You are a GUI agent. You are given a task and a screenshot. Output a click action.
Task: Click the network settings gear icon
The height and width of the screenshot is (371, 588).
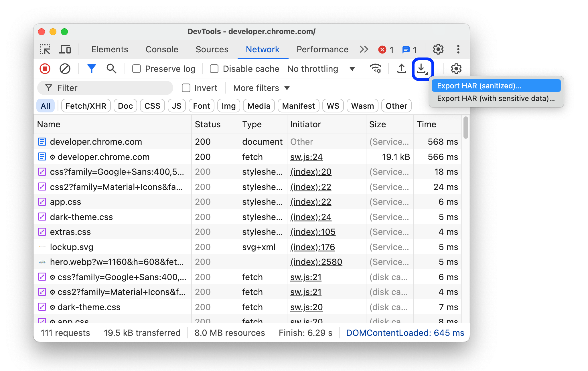click(456, 68)
